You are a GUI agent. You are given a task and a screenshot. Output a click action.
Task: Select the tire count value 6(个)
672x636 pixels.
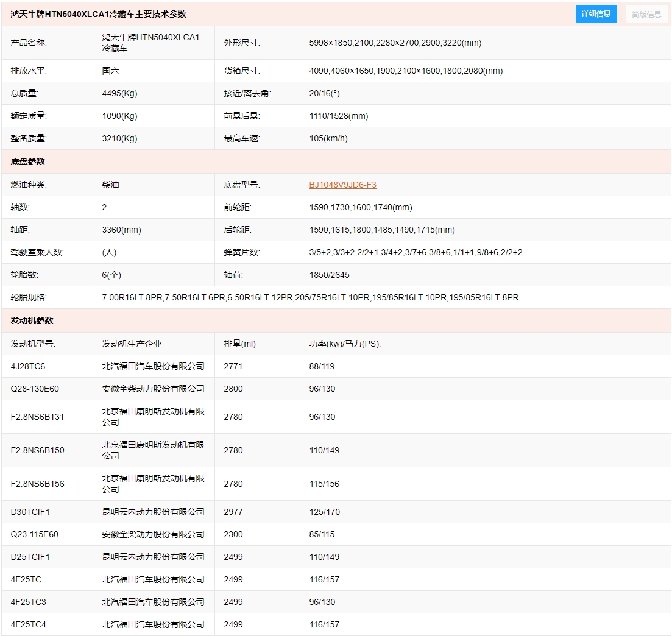pos(111,275)
